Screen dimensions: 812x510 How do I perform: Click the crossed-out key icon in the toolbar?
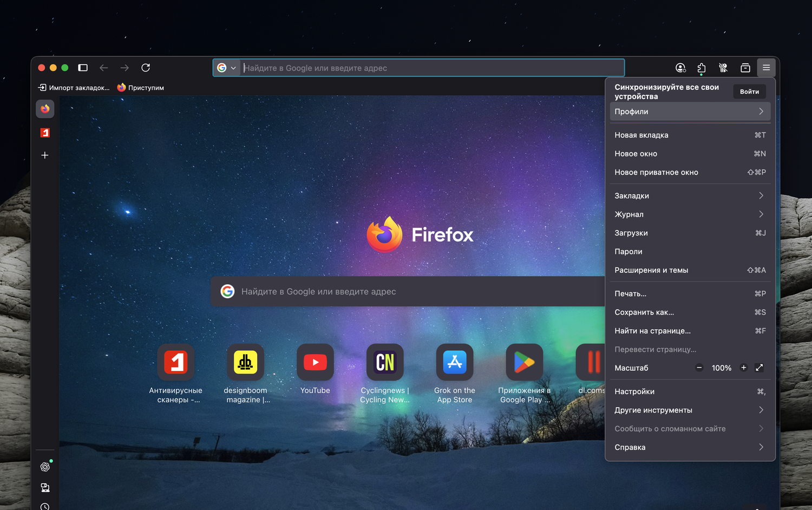pos(723,68)
